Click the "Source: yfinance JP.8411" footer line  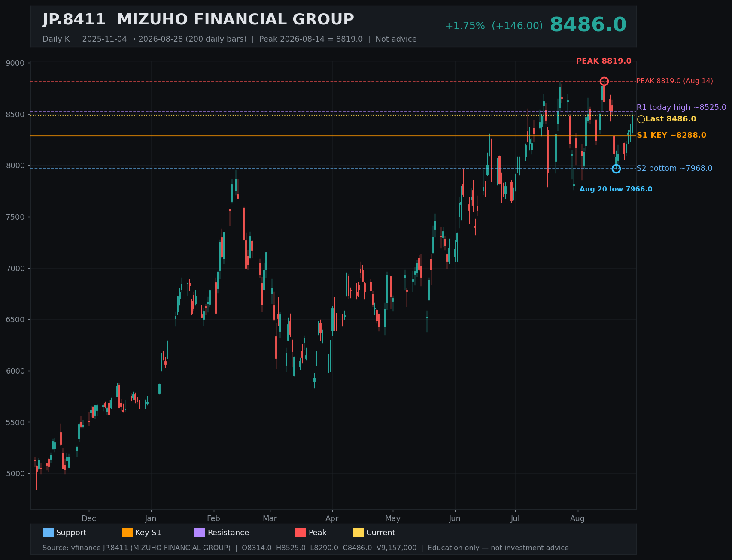click(x=306, y=548)
